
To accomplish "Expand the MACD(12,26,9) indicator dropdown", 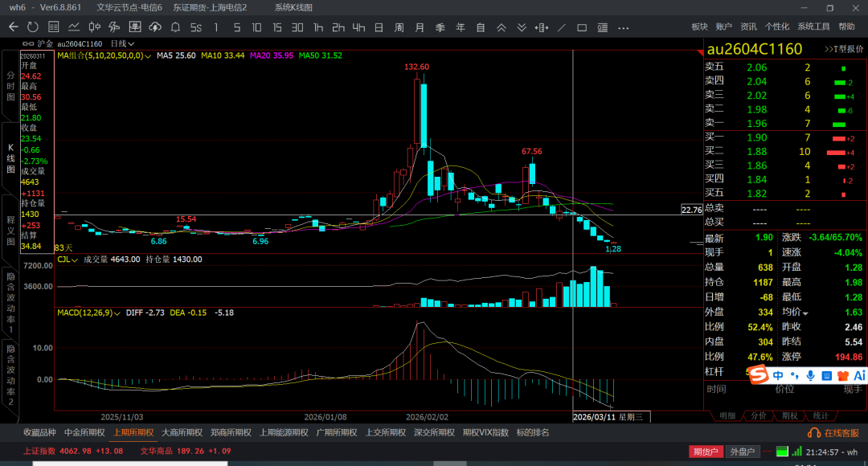I will [117, 312].
